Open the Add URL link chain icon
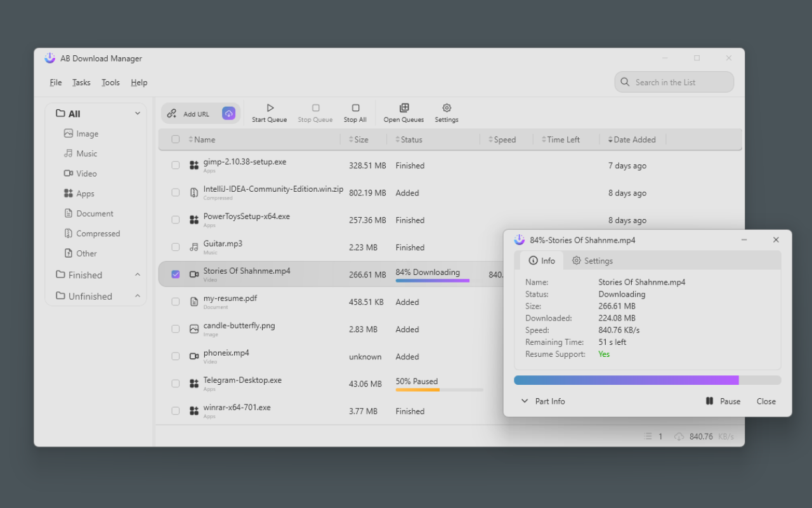Image resolution: width=812 pixels, height=508 pixels. [x=171, y=112]
